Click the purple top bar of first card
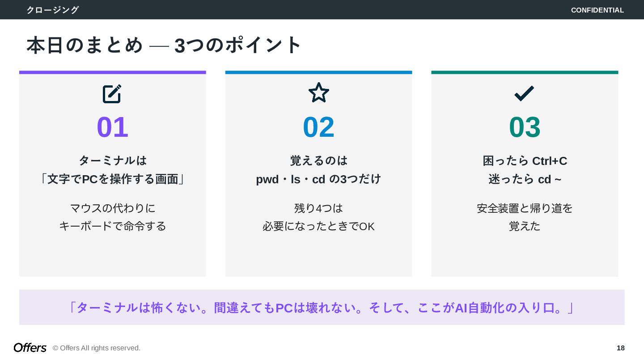Screen dimensions: 644x362 pyautogui.click(x=113, y=72)
